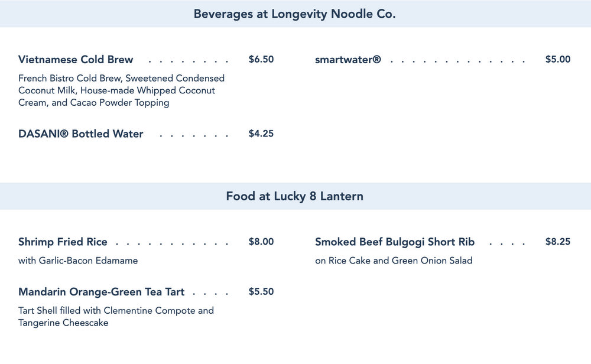
Task: Click the $5.00 smartwater price
Action: (x=558, y=60)
